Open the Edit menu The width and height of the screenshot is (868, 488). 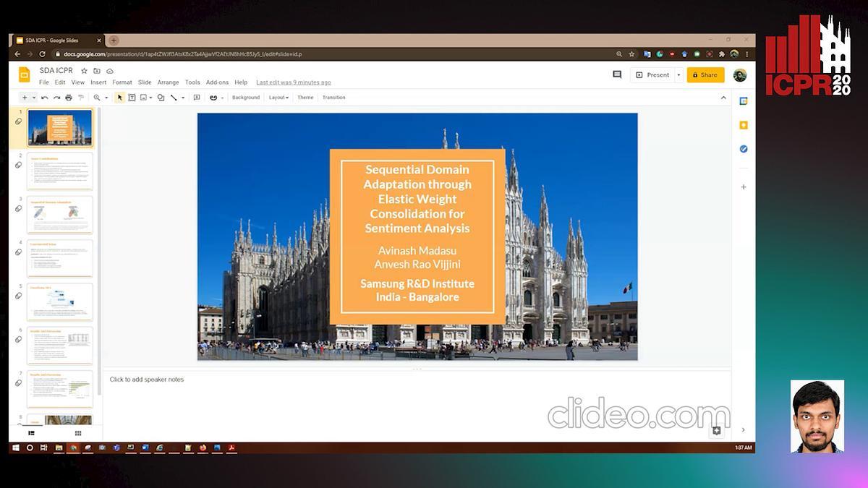click(x=60, y=82)
